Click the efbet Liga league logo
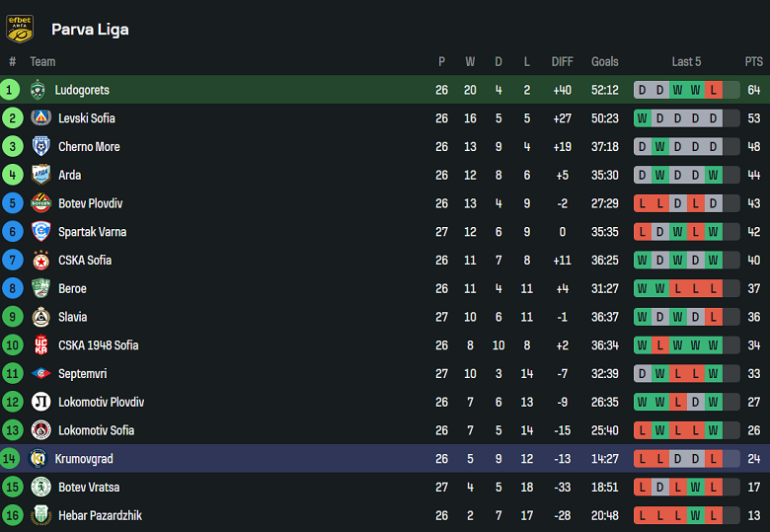This screenshot has width=770, height=532. tap(20, 29)
